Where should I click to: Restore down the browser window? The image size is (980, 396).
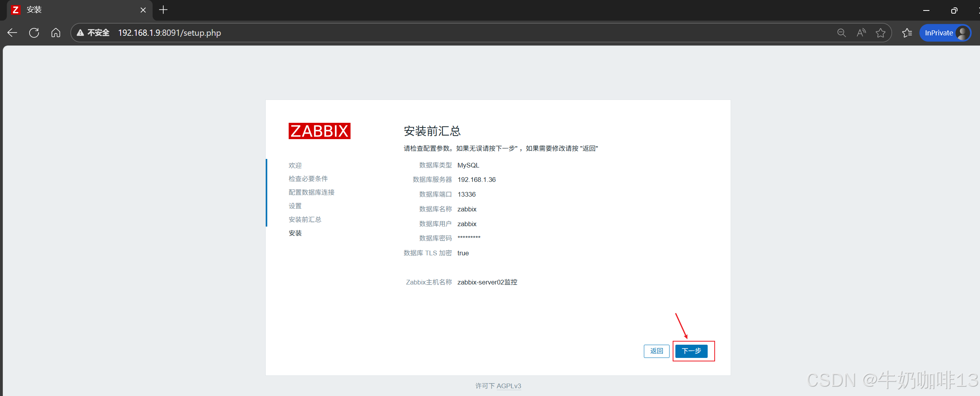954,10
